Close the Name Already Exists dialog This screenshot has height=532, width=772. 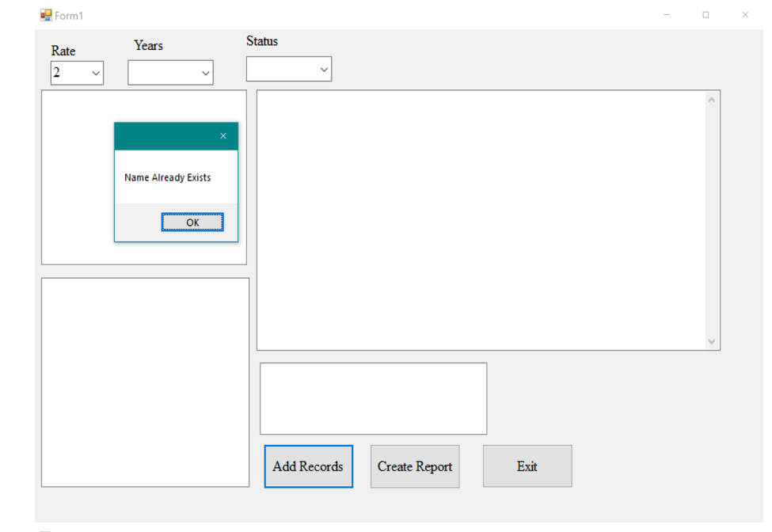click(x=224, y=135)
